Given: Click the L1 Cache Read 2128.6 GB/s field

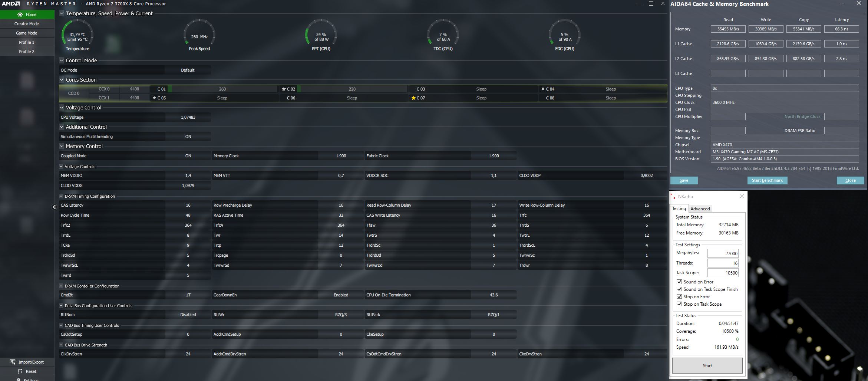Looking at the screenshot, I should [728, 44].
